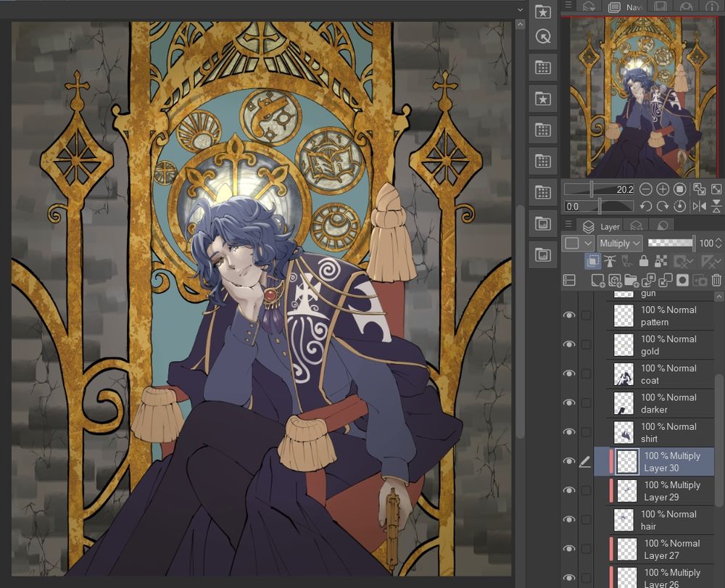Hide Layer 27
725x588 pixels.
click(x=569, y=549)
